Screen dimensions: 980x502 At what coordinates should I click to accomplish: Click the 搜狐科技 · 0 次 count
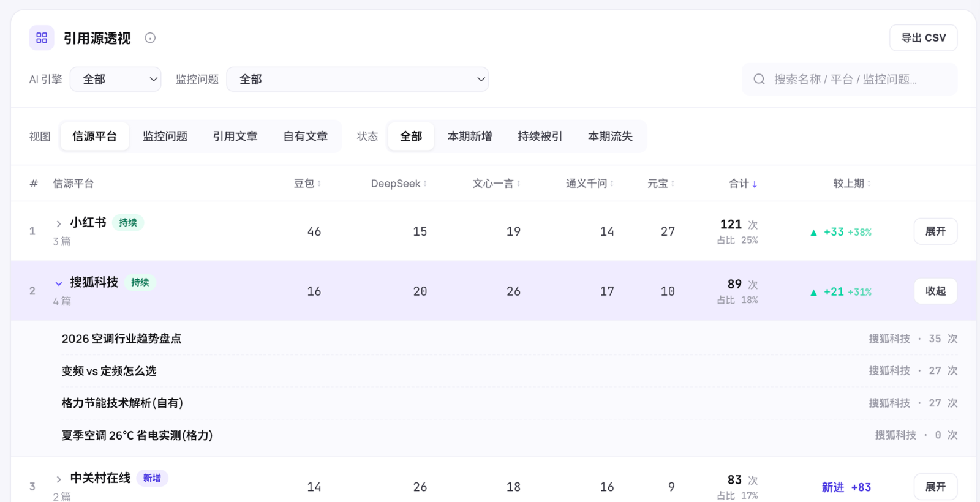pyautogui.click(x=916, y=435)
